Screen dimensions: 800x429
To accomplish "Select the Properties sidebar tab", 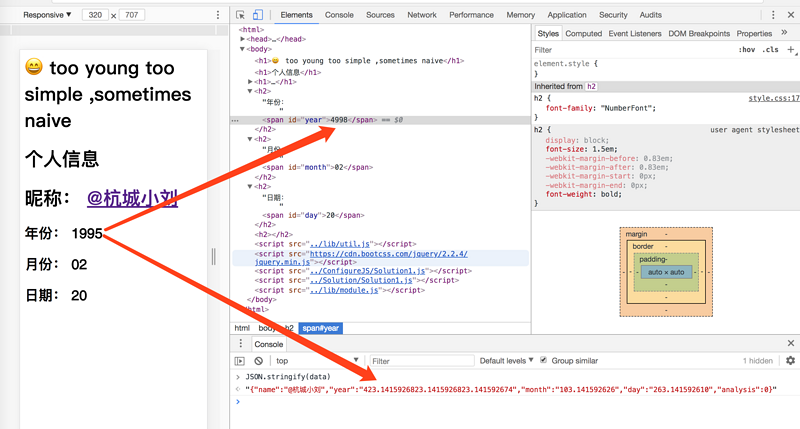I will click(x=754, y=34).
